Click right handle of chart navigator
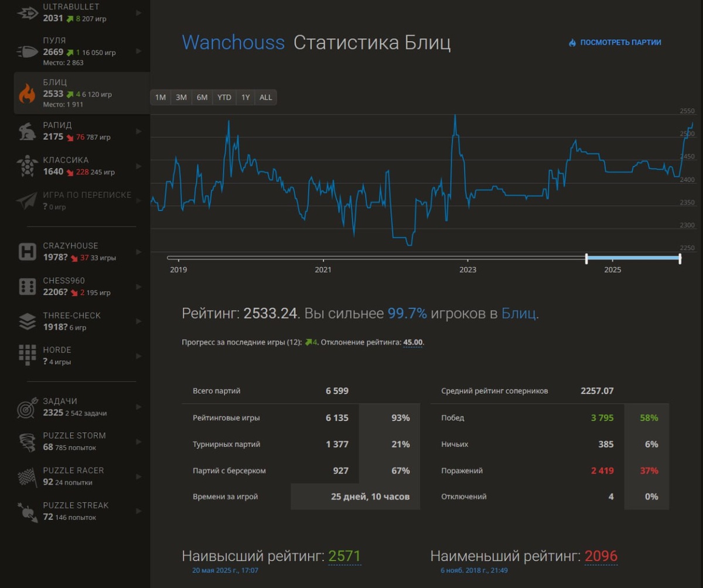The height and width of the screenshot is (588, 703). [x=680, y=258]
